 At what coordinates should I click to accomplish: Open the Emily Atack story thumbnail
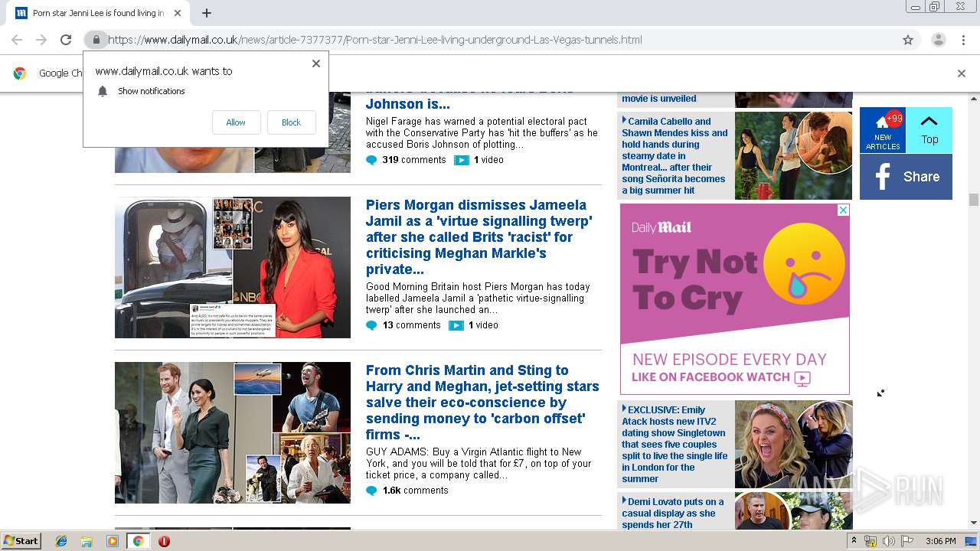793,444
